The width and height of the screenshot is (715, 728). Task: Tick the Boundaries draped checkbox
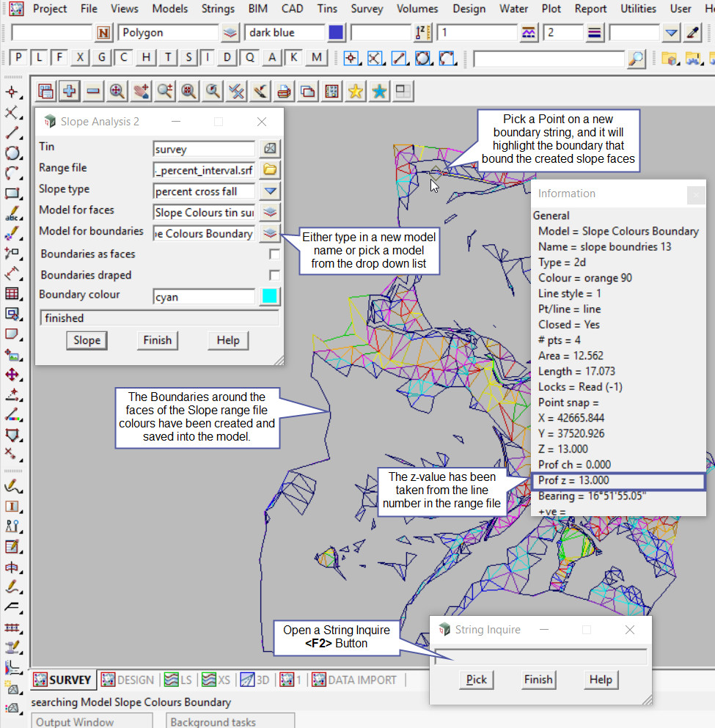[274, 276]
